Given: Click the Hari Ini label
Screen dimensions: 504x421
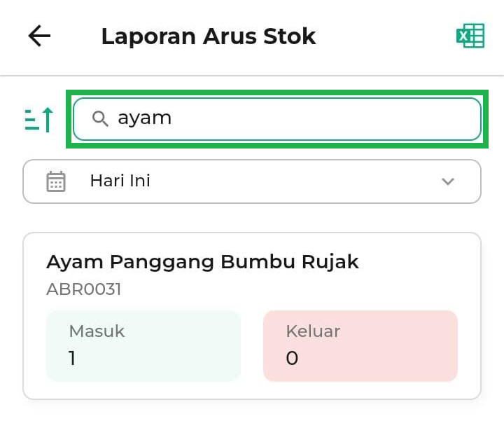Looking at the screenshot, I should click(120, 181).
